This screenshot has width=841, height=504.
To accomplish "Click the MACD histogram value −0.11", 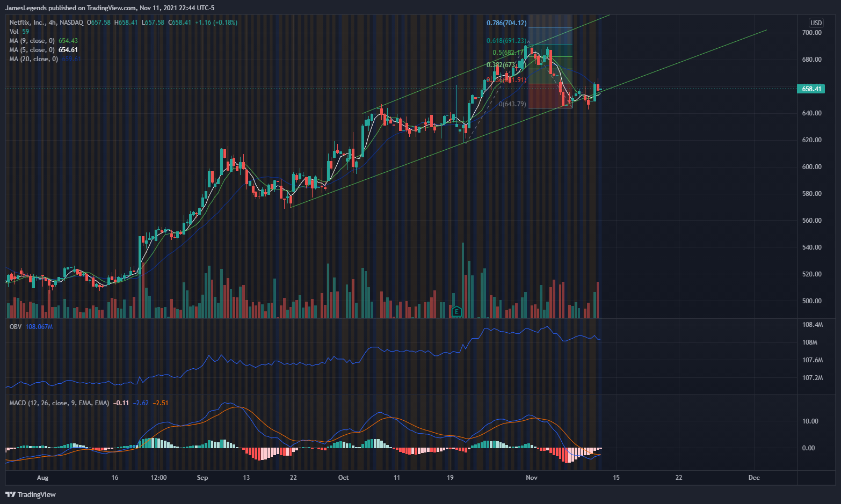I will 121,403.
